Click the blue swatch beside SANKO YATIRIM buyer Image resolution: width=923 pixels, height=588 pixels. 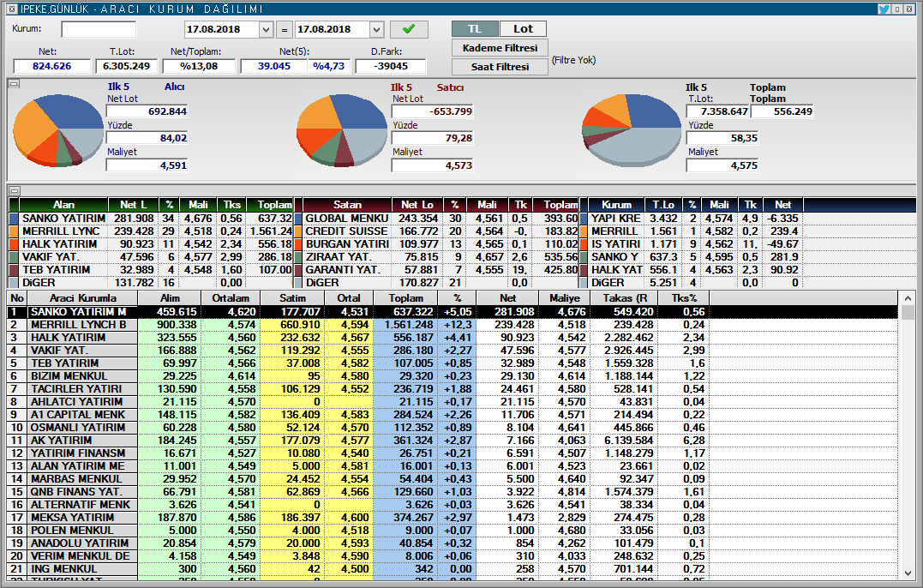(x=14, y=219)
